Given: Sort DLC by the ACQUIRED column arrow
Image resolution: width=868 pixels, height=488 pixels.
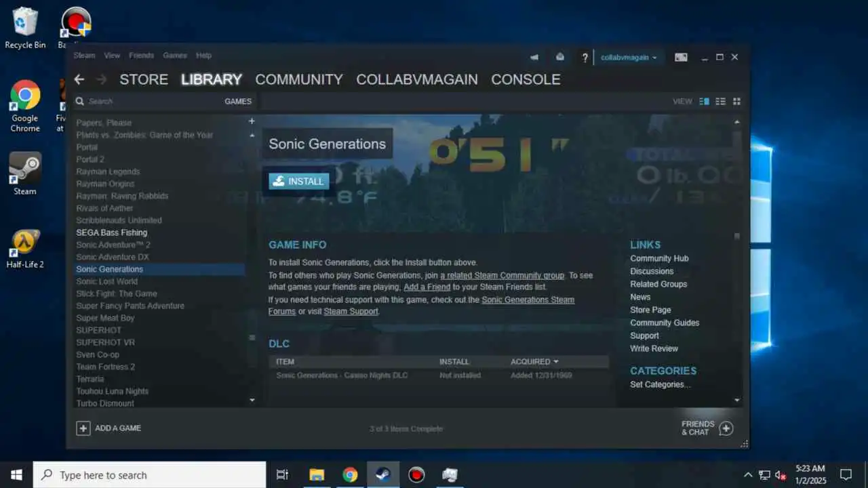Looking at the screenshot, I should (x=556, y=362).
